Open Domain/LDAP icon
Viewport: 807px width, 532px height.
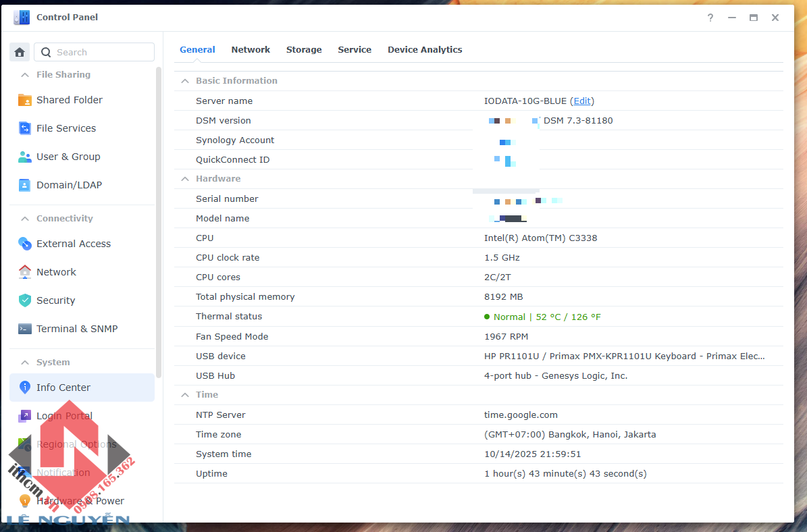coord(25,185)
